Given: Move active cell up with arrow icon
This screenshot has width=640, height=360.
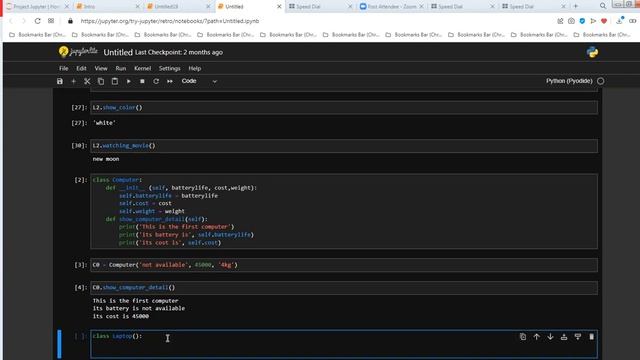Looking at the screenshot, I should pyautogui.click(x=537, y=337).
